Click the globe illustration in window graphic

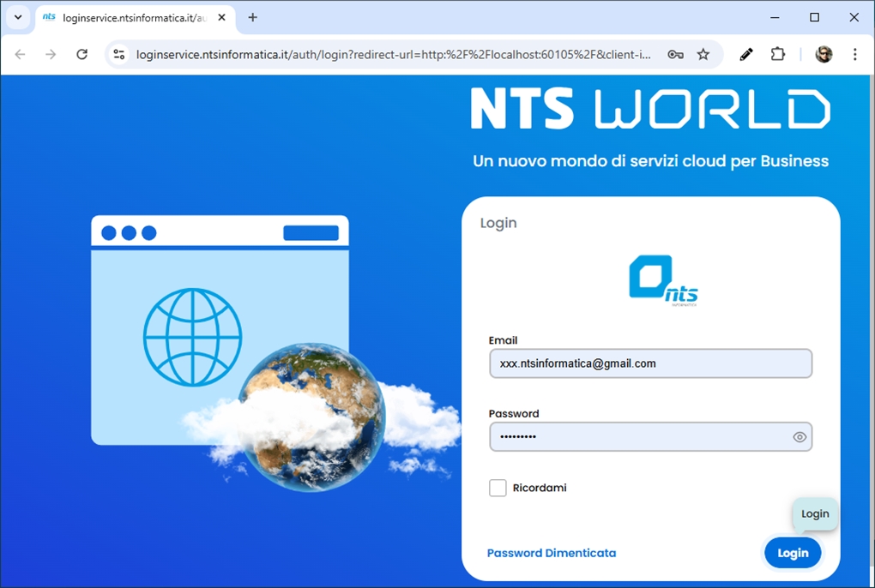click(192, 337)
